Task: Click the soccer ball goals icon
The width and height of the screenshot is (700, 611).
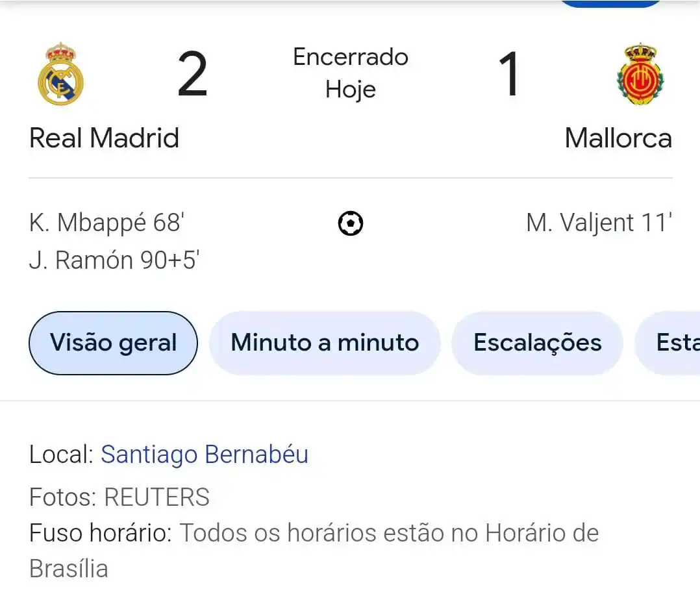Action: click(x=351, y=223)
